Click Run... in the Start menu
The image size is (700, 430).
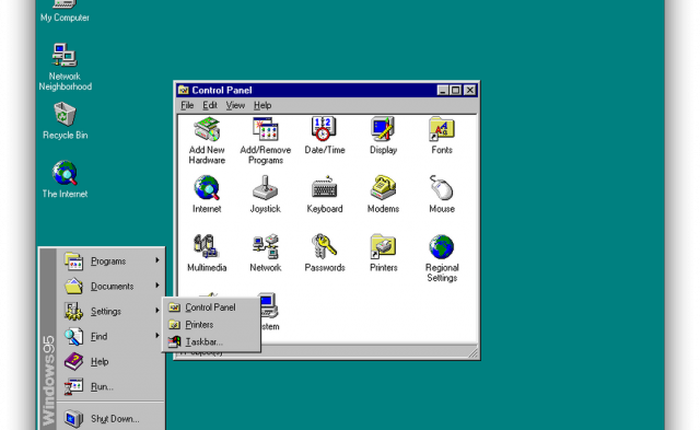(x=101, y=386)
